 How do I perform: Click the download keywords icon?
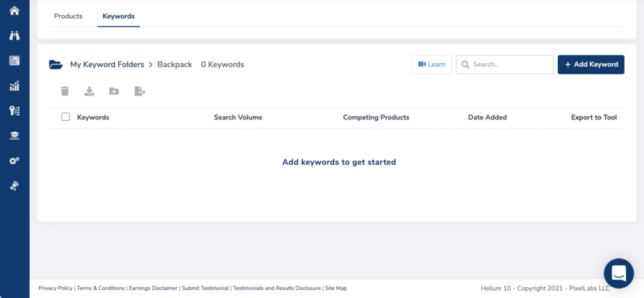click(89, 91)
